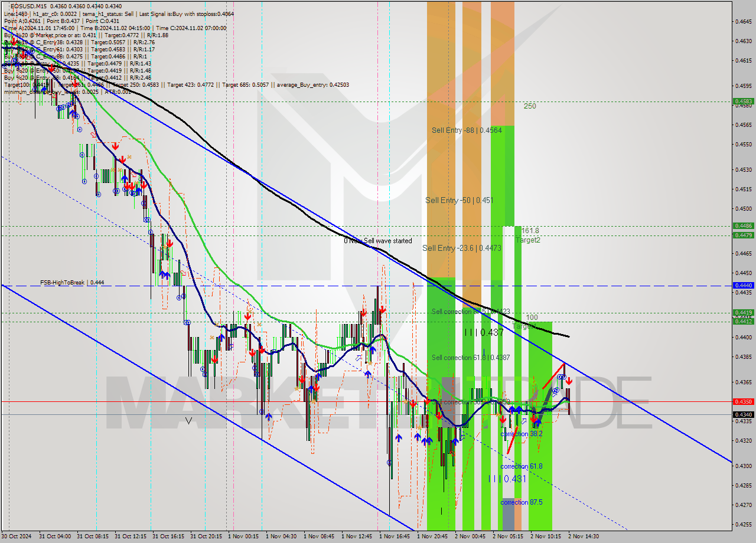Click the 'I I I 0.431' level label
This screenshot has height=543, width=756.
click(507, 479)
